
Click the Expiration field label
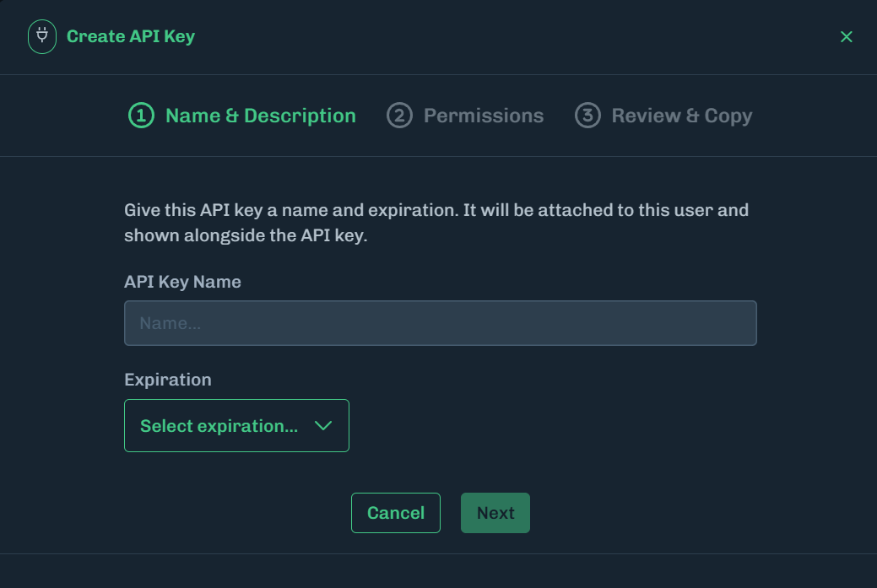click(x=168, y=380)
